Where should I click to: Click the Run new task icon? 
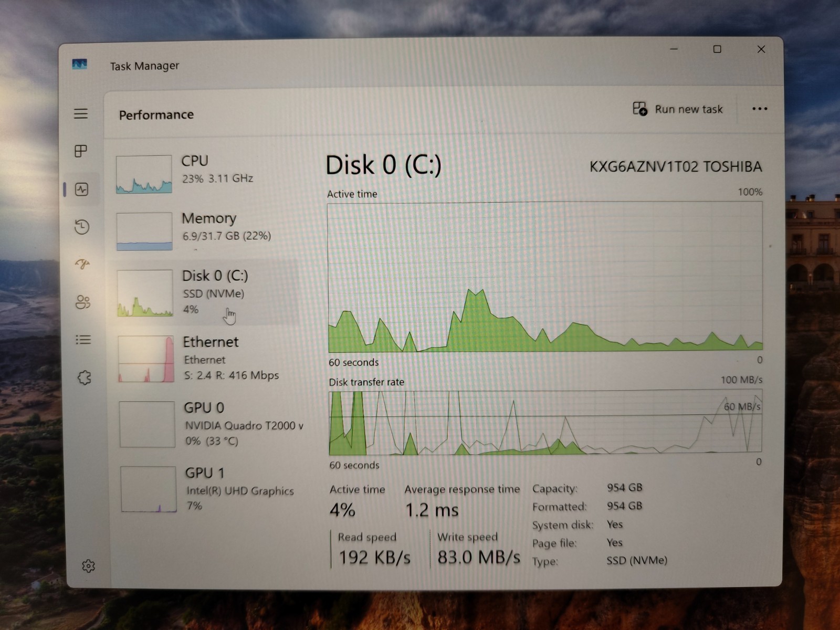click(x=640, y=109)
